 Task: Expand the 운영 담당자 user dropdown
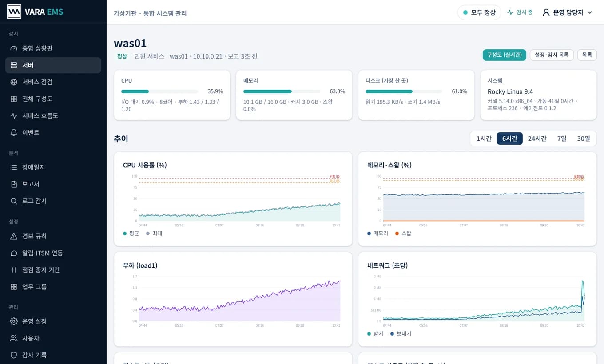(x=568, y=12)
